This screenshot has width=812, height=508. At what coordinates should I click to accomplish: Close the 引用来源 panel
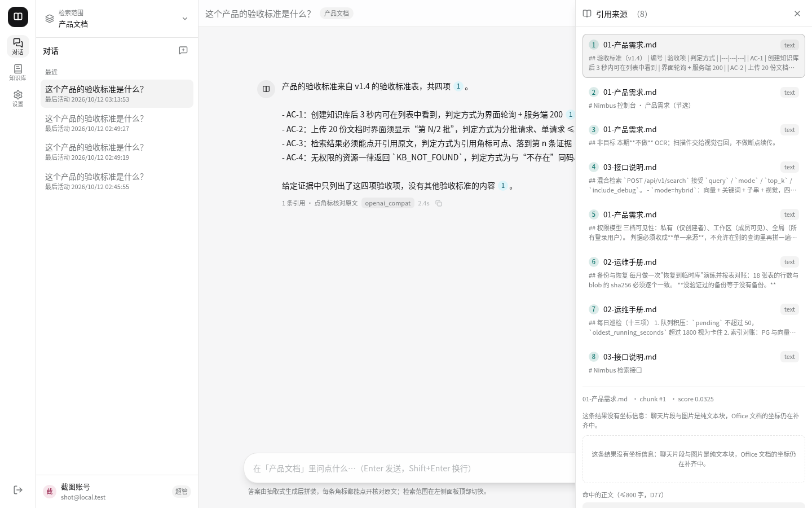(x=797, y=14)
